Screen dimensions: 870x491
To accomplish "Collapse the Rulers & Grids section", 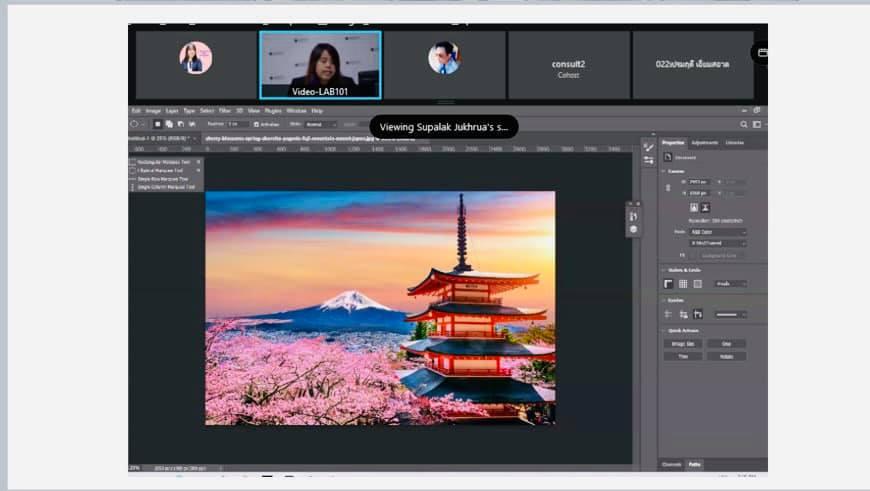I will (664, 270).
